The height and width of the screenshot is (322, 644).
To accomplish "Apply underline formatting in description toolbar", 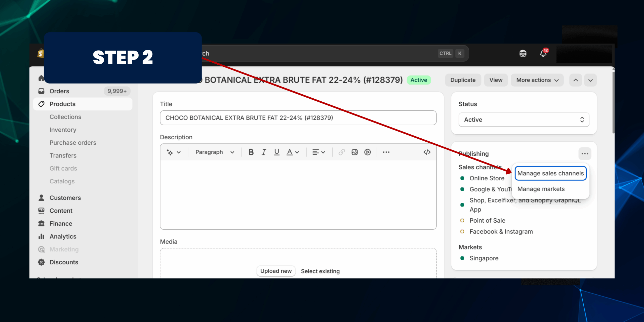I will 276,152.
